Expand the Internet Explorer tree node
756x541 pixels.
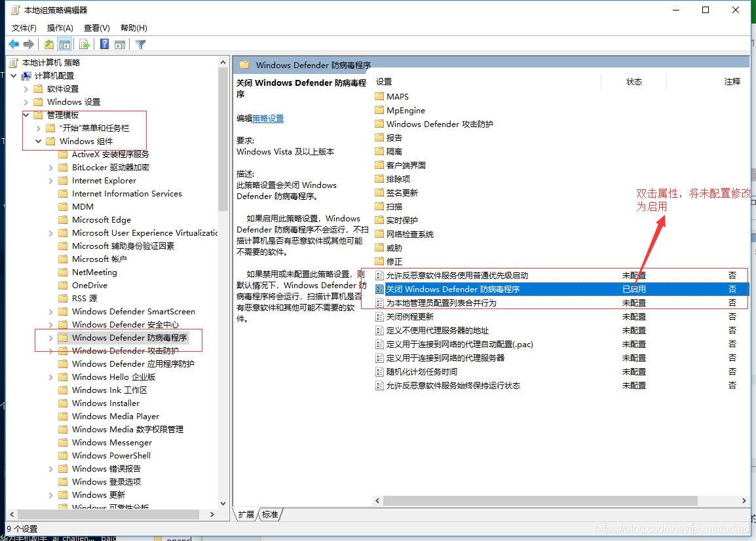point(51,180)
